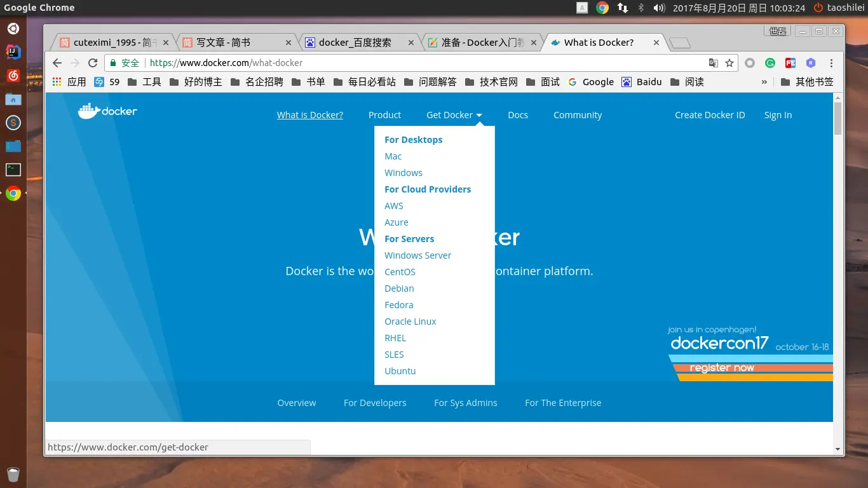Image resolution: width=868 pixels, height=488 pixels.
Task: Click the Bluetooth indicator in the top panel
Action: coord(641,8)
